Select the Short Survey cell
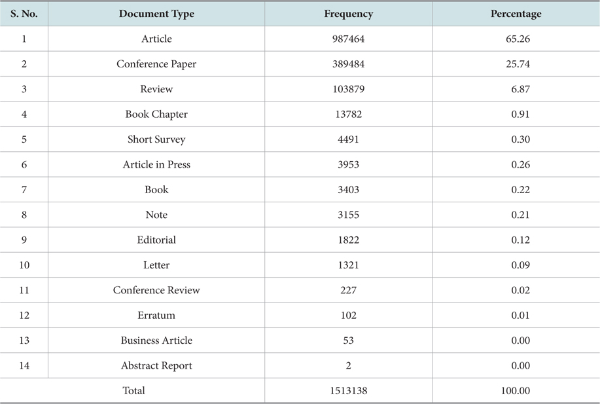This screenshot has height=404, width=600. click(156, 139)
